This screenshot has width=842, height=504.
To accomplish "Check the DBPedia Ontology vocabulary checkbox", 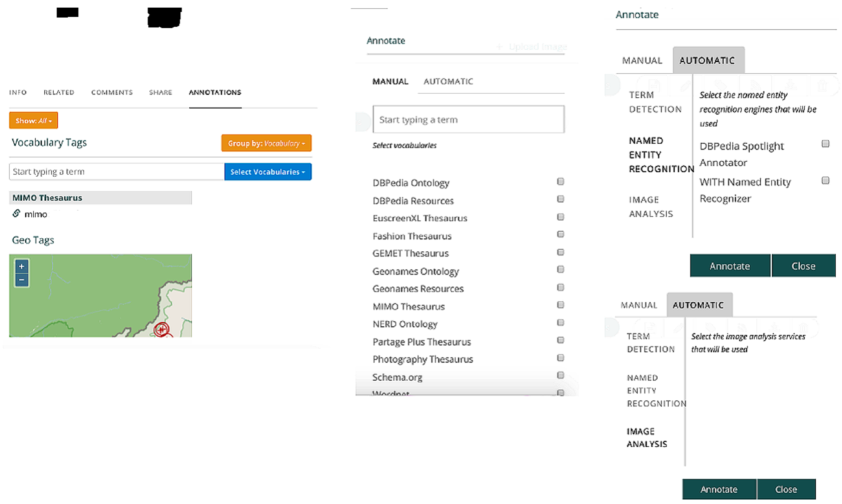I will [x=560, y=182].
